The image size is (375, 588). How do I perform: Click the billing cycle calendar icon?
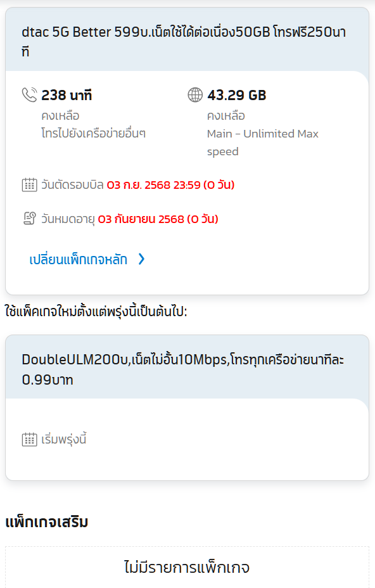tap(29, 185)
